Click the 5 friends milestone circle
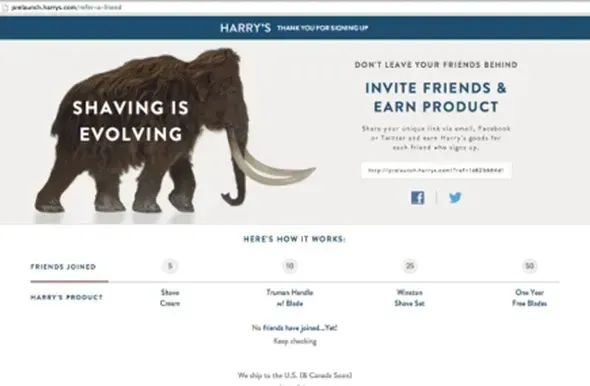This screenshot has width=590, height=386. pos(170,266)
